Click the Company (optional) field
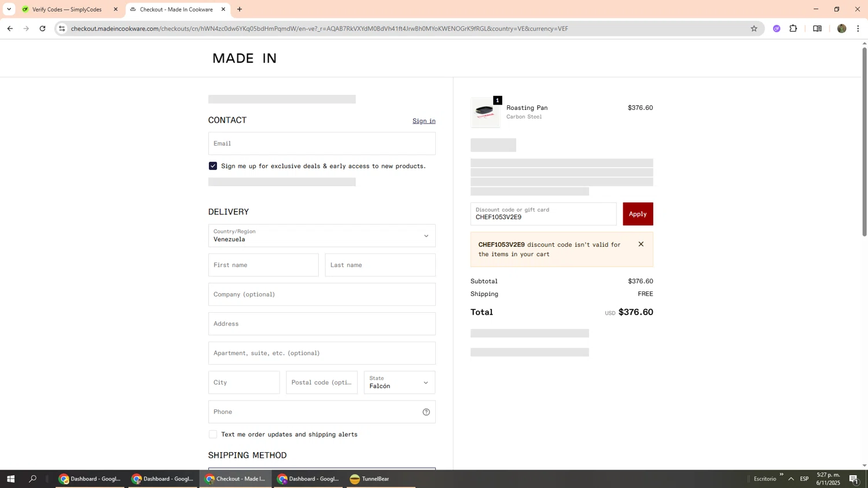Viewport: 868px width, 488px height. [x=322, y=294]
